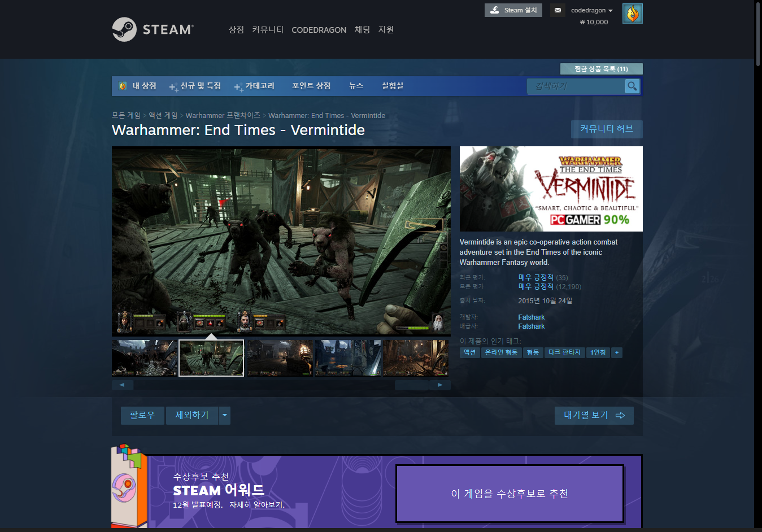Open the 내 상점 tab

coord(137,86)
